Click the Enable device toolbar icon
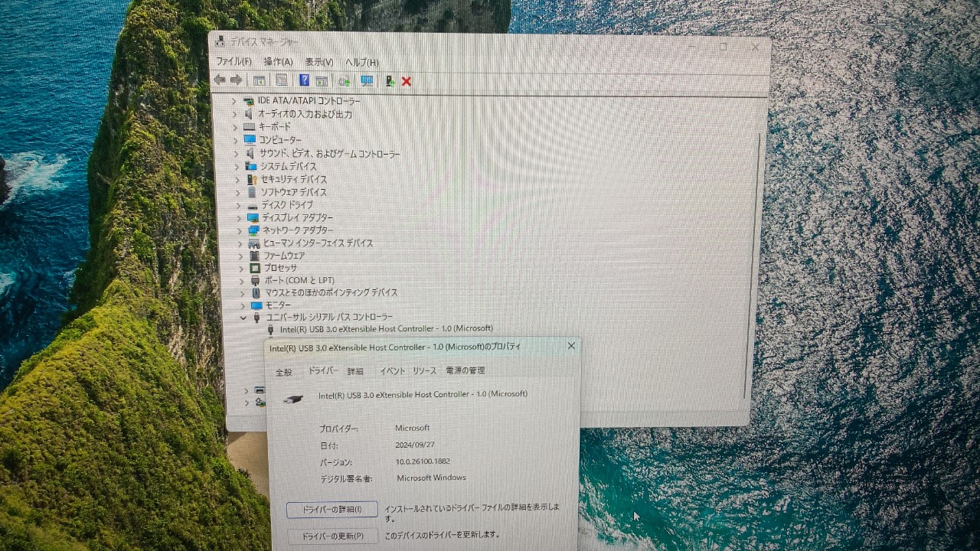The image size is (980, 551). (x=390, y=81)
